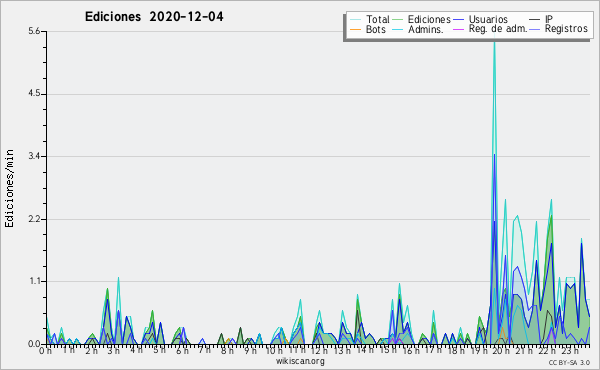Click the y-axis label '5.6'

tap(34, 31)
